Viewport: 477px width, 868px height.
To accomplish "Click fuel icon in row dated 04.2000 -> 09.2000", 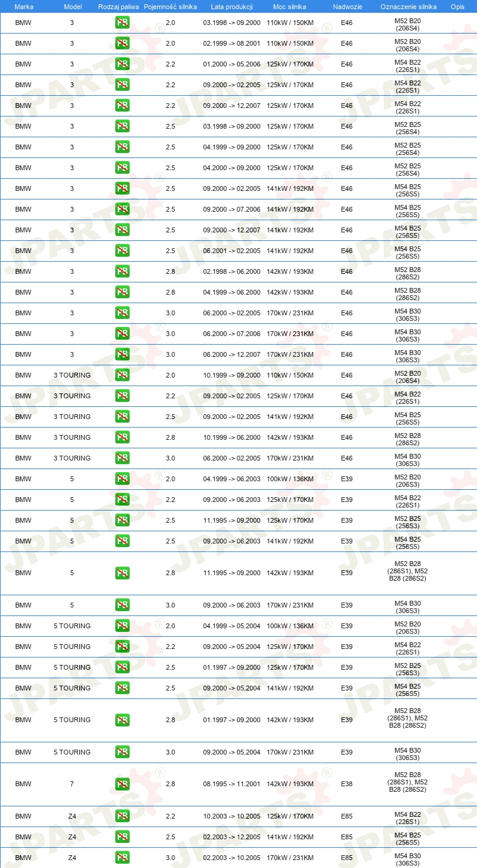I will (122, 168).
